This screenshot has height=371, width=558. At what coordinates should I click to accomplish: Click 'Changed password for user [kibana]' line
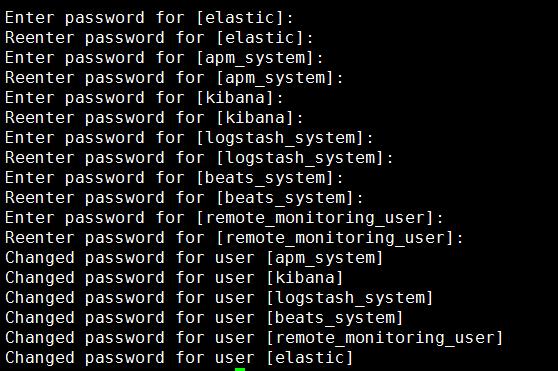pos(174,277)
